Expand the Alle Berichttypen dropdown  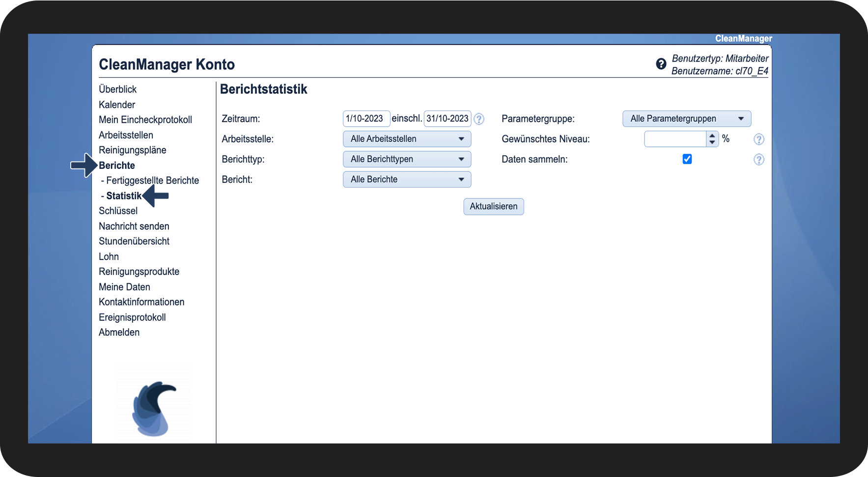(x=407, y=159)
